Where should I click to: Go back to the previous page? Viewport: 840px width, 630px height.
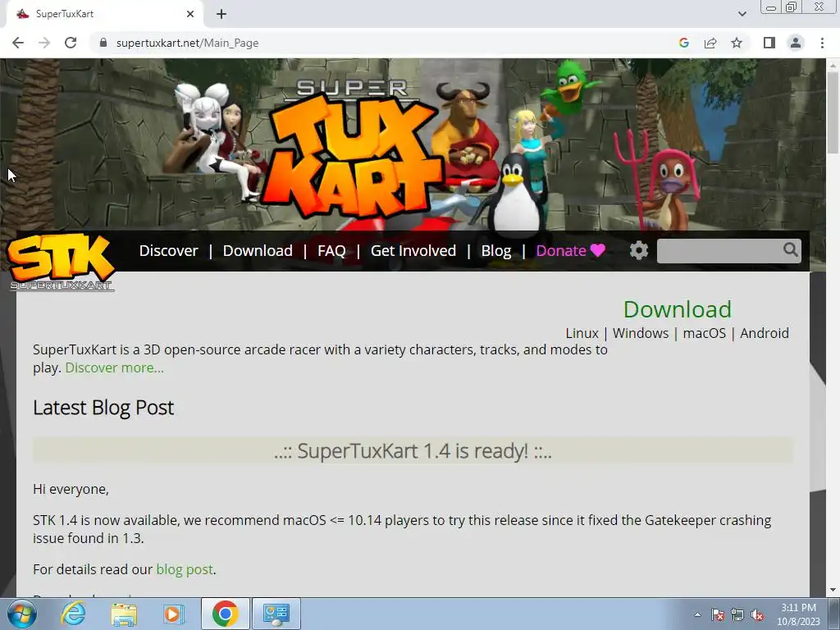[18, 43]
